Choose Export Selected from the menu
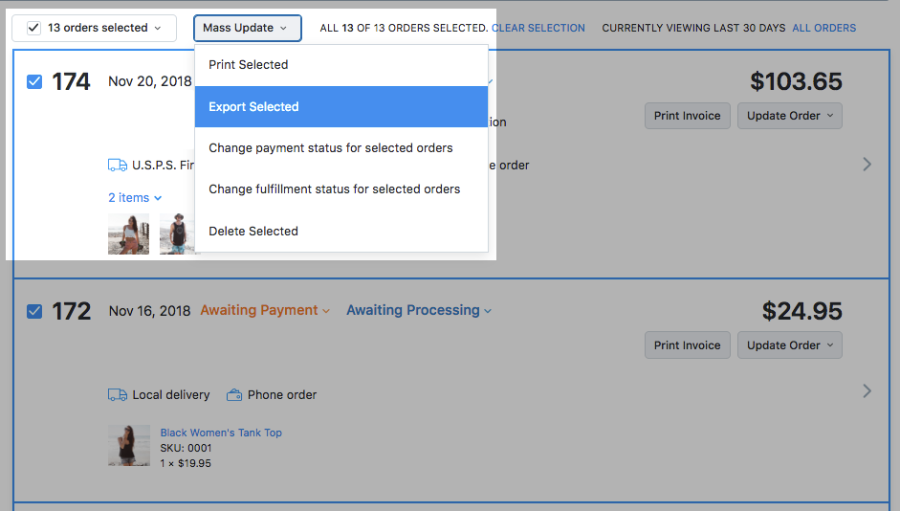The image size is (900, 511). click(x=341, y=107)
